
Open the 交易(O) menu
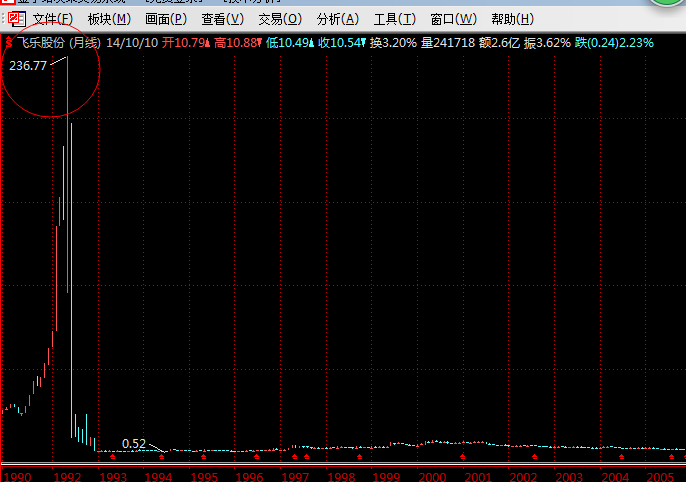click(280, 19)
